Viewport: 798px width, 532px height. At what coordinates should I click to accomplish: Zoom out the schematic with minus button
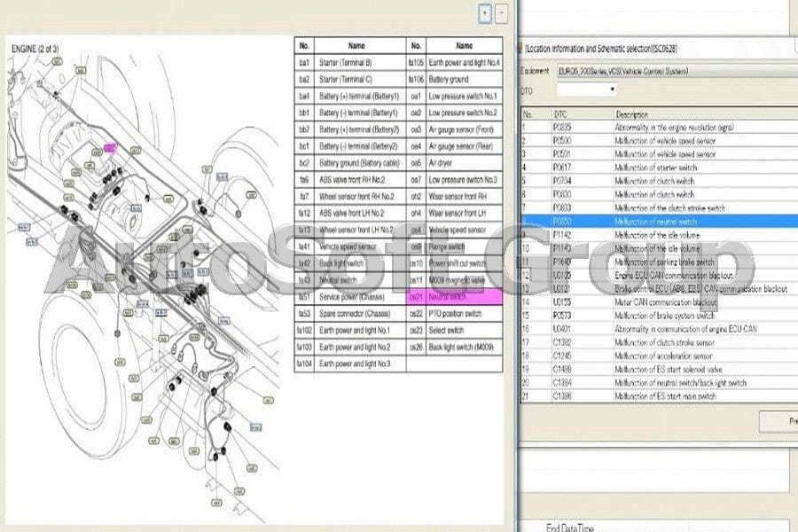[x=501, y=14]
